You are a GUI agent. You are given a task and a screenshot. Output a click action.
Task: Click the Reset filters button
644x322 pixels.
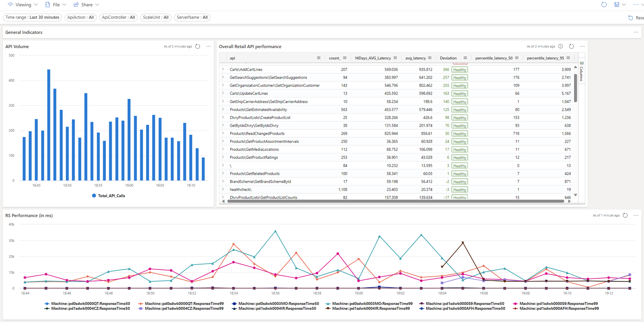click(636, 17)
